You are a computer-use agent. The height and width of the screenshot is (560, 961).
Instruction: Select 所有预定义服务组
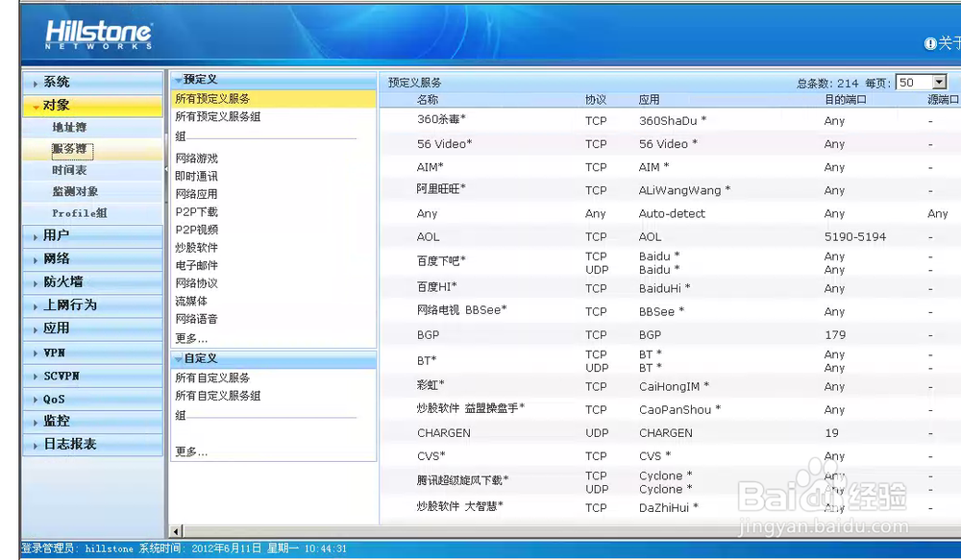pyautogui.click(x=218, y=116)
